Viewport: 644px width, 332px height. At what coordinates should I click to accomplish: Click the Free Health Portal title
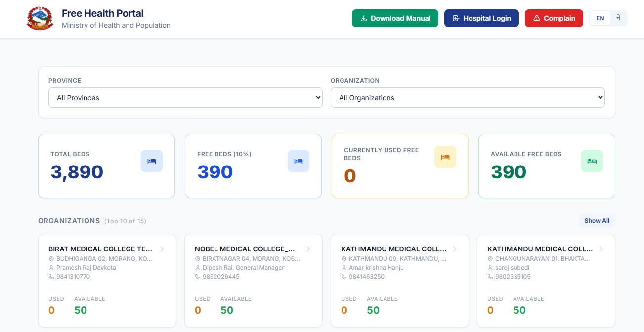coord(103,13)
